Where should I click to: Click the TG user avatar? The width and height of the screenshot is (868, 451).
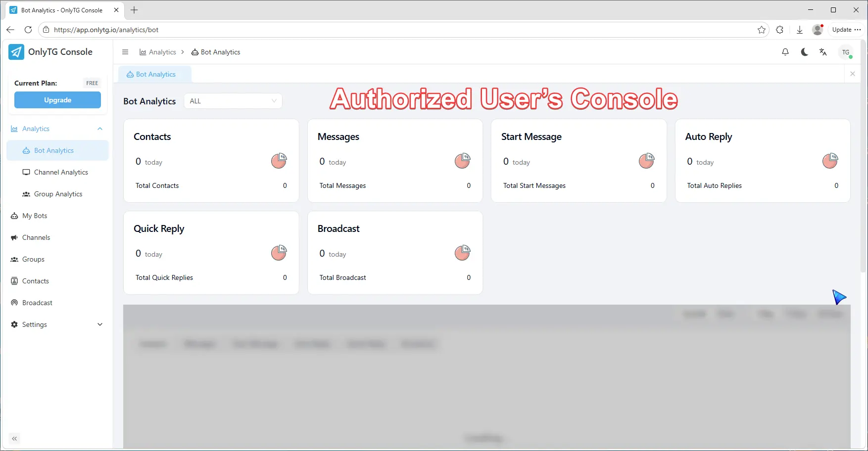point(846,52)
